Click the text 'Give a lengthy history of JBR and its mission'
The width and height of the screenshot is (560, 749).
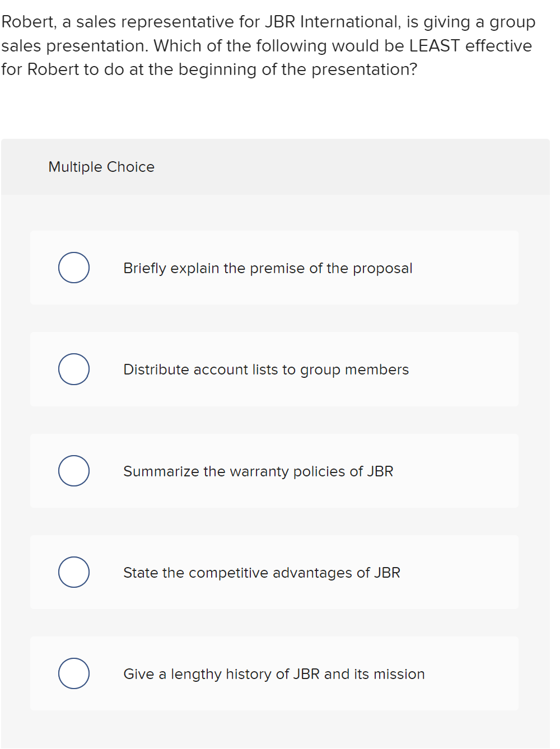tap(274, 674)
